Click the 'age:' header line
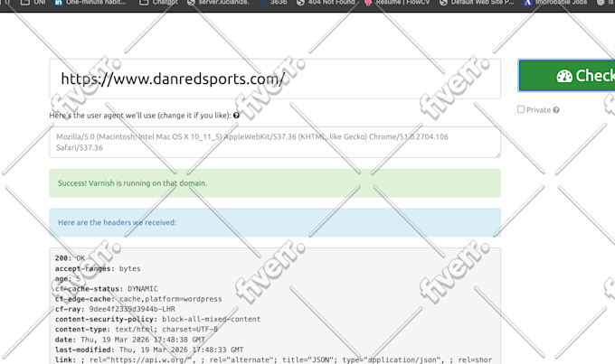The image size is (615, 364). [68, 278]
